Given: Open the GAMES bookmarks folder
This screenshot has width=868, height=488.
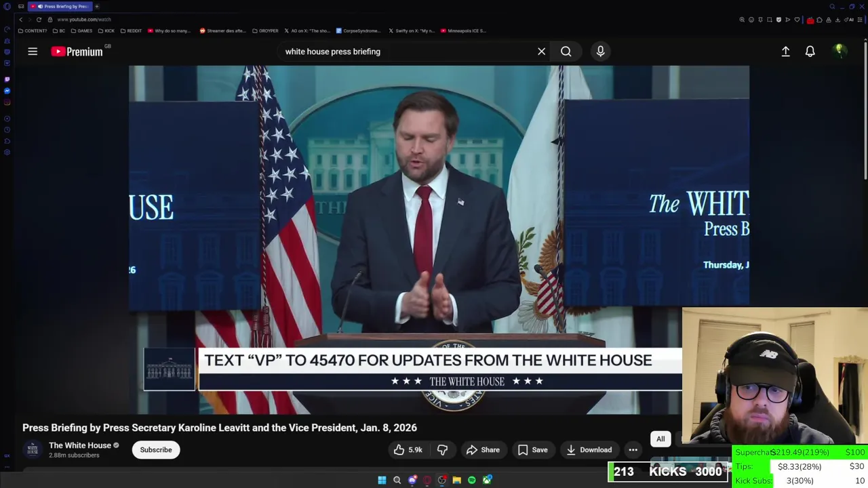Looking at the screenshot, I should pyautogui.click(x=81, y=30).
